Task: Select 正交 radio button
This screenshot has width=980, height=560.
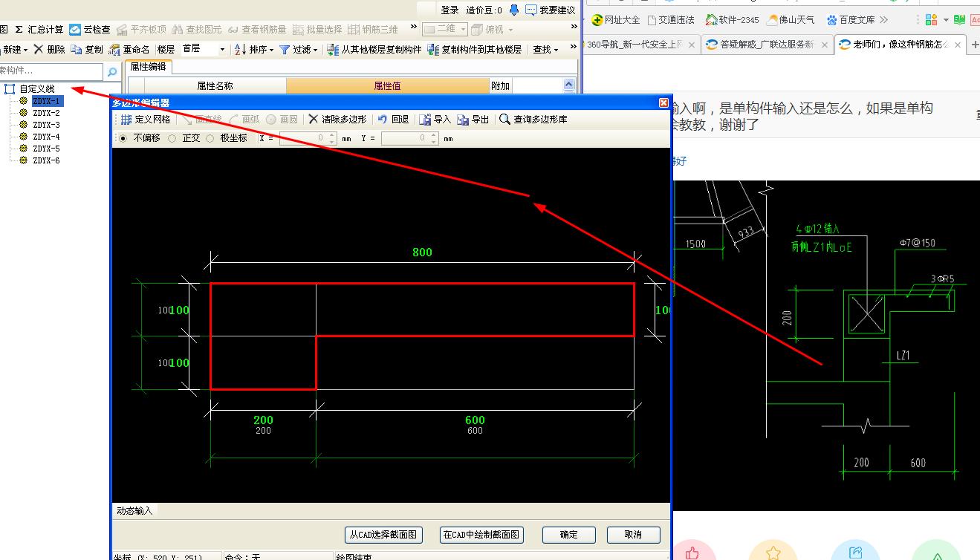Action: pos(172,138)
